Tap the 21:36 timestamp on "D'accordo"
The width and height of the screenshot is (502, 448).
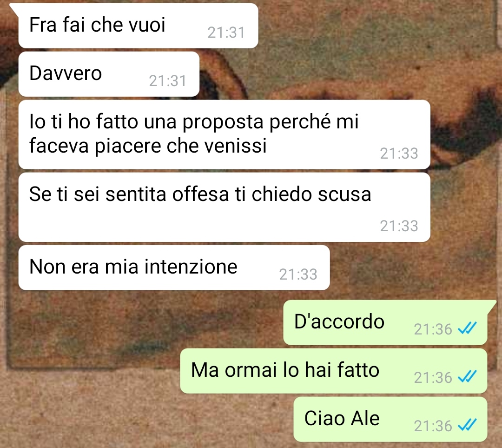[x=433, y=329]
